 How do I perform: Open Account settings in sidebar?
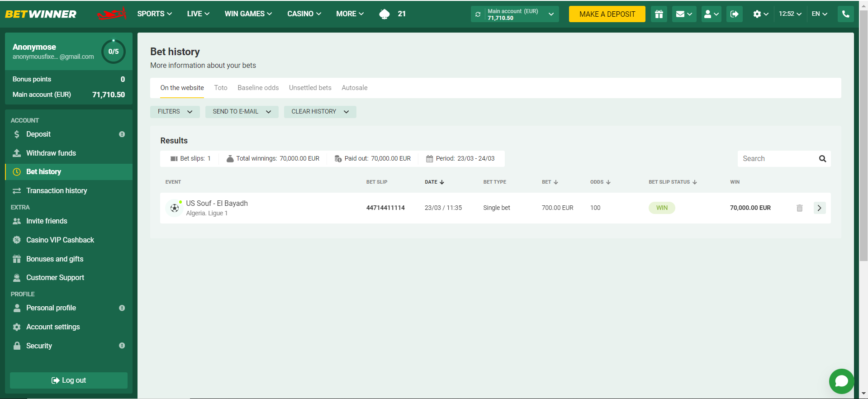tap(69, 327)
